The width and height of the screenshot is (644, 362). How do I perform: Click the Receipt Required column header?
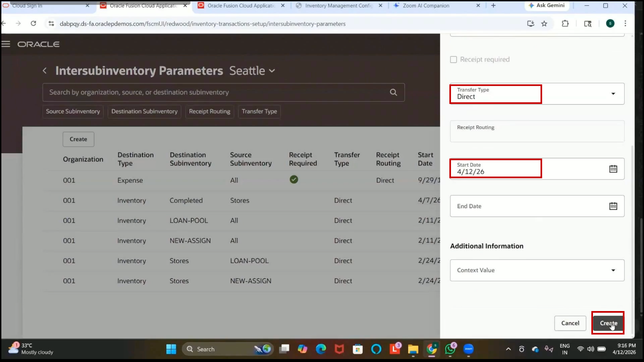coord(303,159)
